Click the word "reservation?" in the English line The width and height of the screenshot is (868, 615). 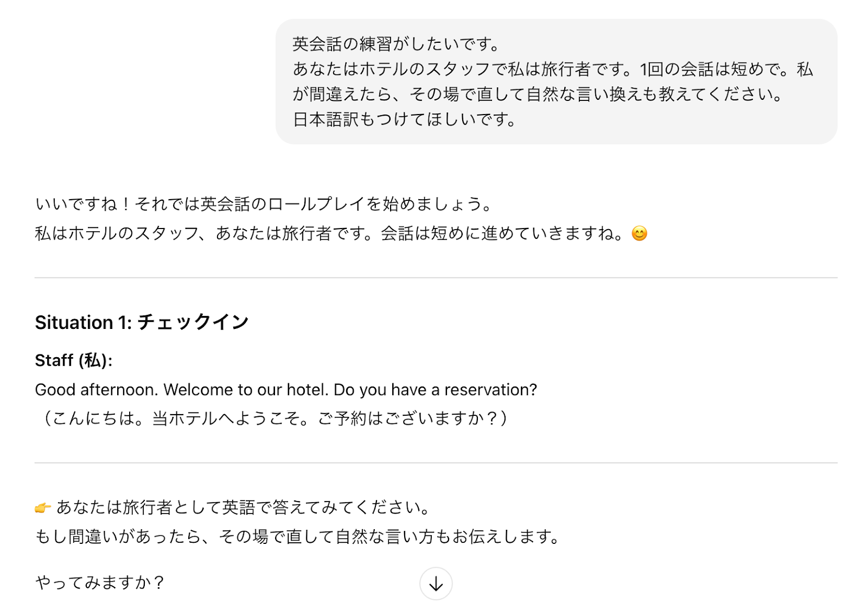click(490, 390)
